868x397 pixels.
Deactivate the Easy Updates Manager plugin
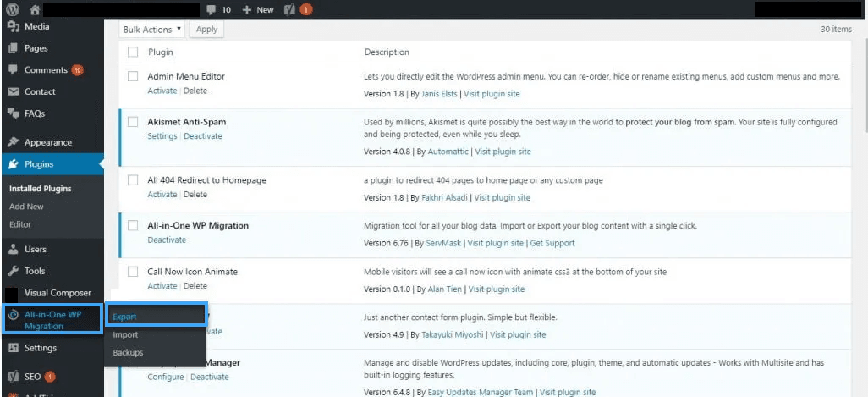pyautogui.click(x=210, y=377)
